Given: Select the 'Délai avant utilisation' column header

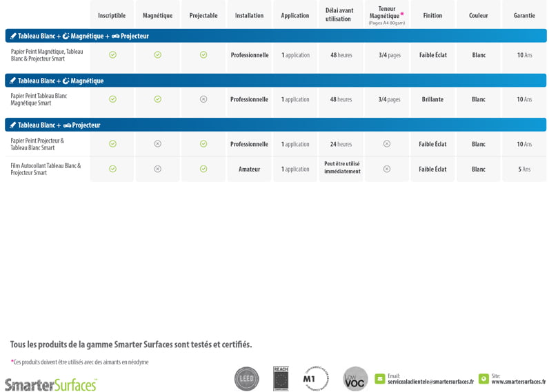Looking at the screenshot, I should (x=339, y=14).
